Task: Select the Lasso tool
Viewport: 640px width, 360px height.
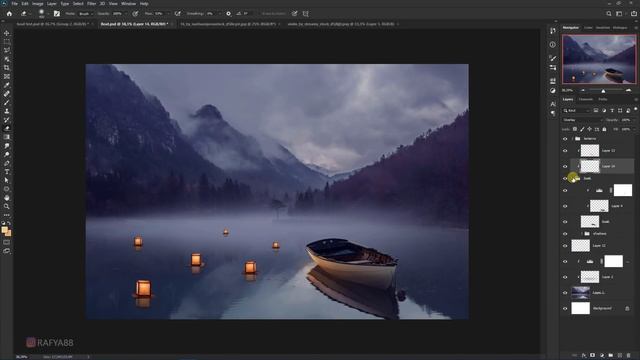Action: pos(7,50)
